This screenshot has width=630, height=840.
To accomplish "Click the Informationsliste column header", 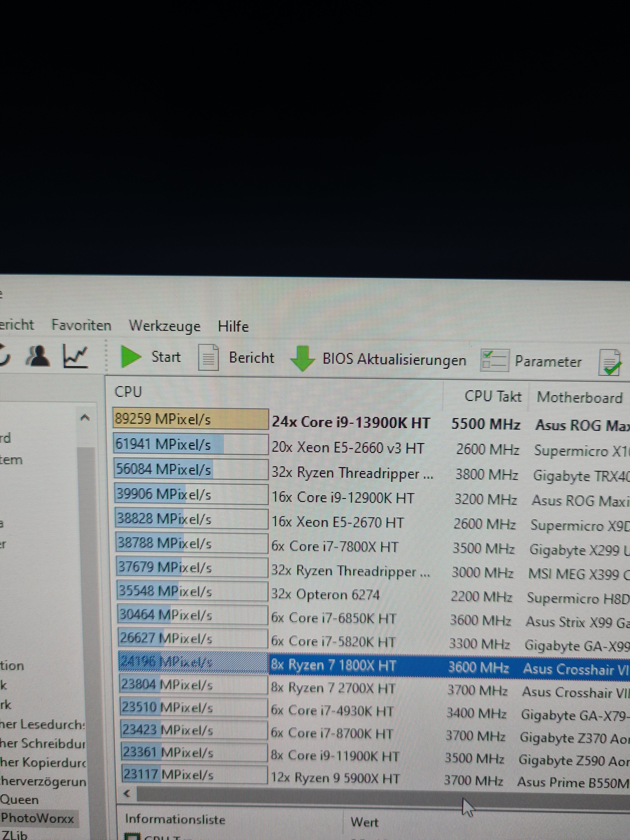I will point(175,819).
